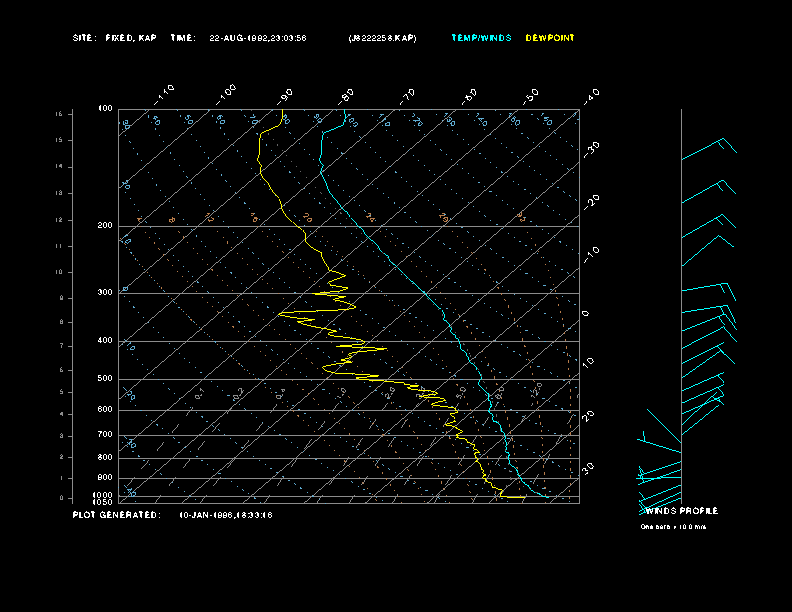792x612 pixels.
Task: Click the -20 temperature label on right edge
Action: click(x=591, y=202)
